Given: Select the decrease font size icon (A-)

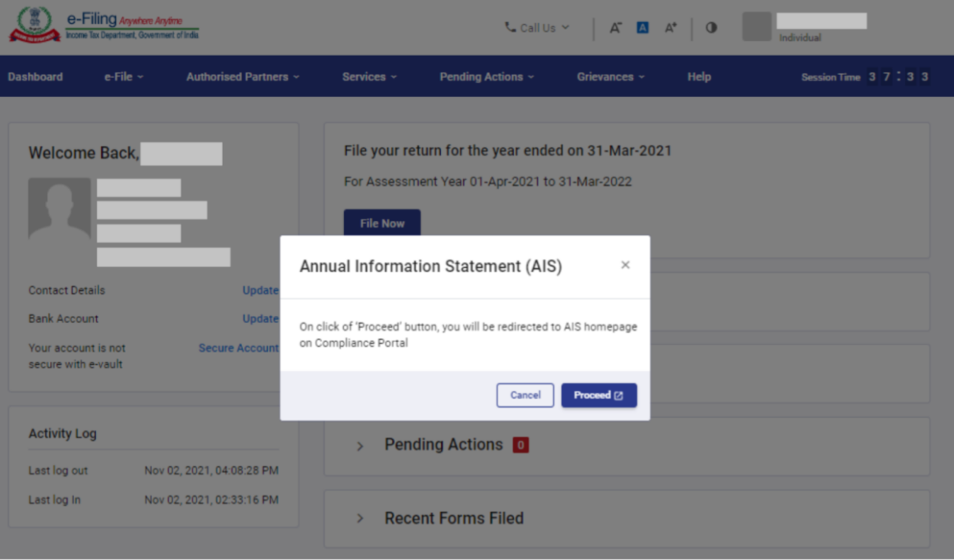Looking at the screenshot, I should (x=615, y=27).
